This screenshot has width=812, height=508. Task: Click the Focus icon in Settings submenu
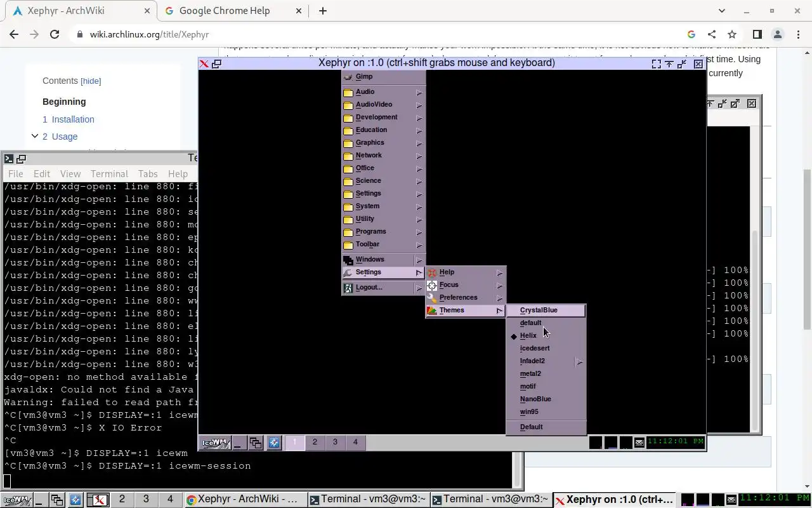(x=432, y=285)
